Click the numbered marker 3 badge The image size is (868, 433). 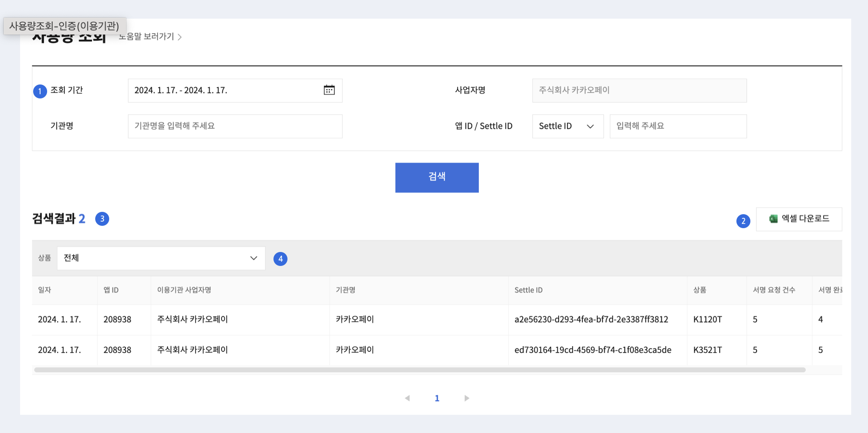point(102,219)
